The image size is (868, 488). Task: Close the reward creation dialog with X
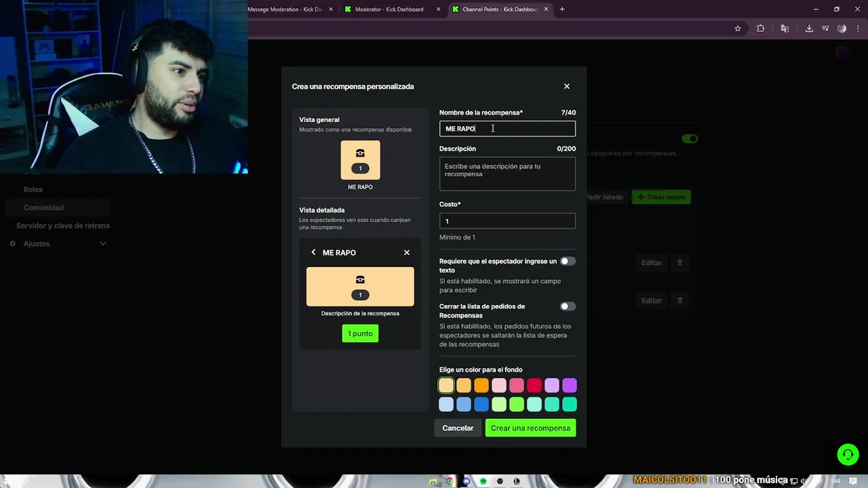[x=567, y=86]
